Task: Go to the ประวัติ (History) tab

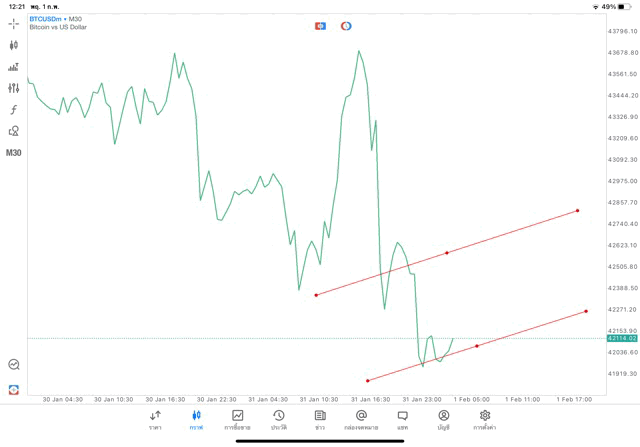Action: [x=279, y=419]
